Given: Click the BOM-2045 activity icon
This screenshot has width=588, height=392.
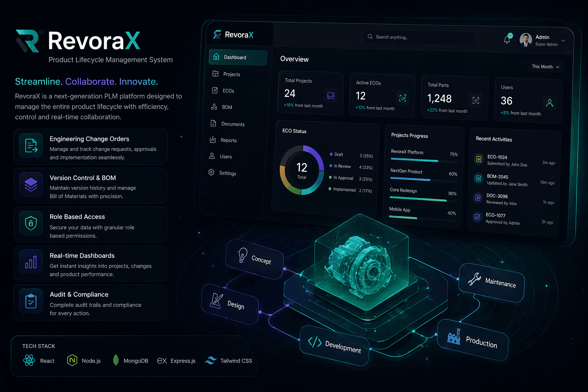Looking at the screenshot, I should click(478, 178).
